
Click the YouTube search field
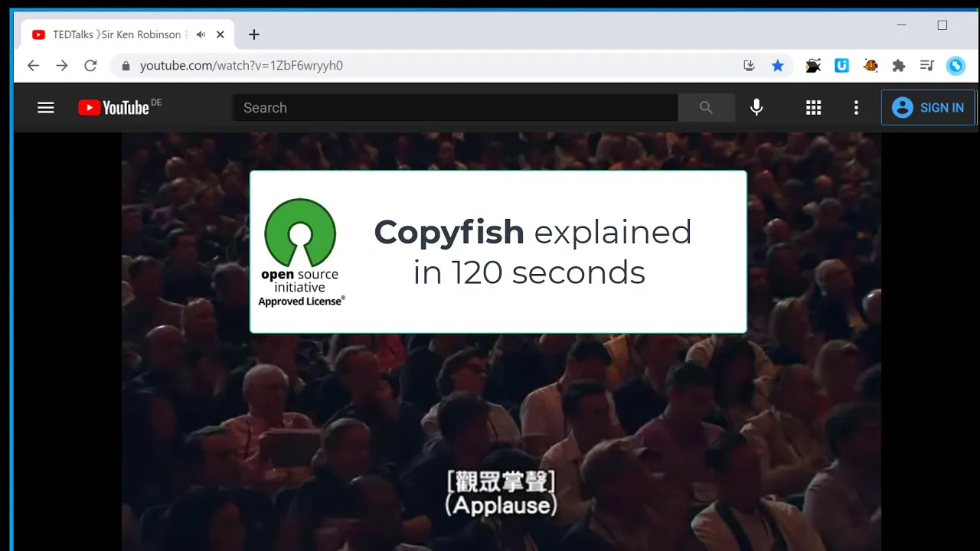pos(455,108)
